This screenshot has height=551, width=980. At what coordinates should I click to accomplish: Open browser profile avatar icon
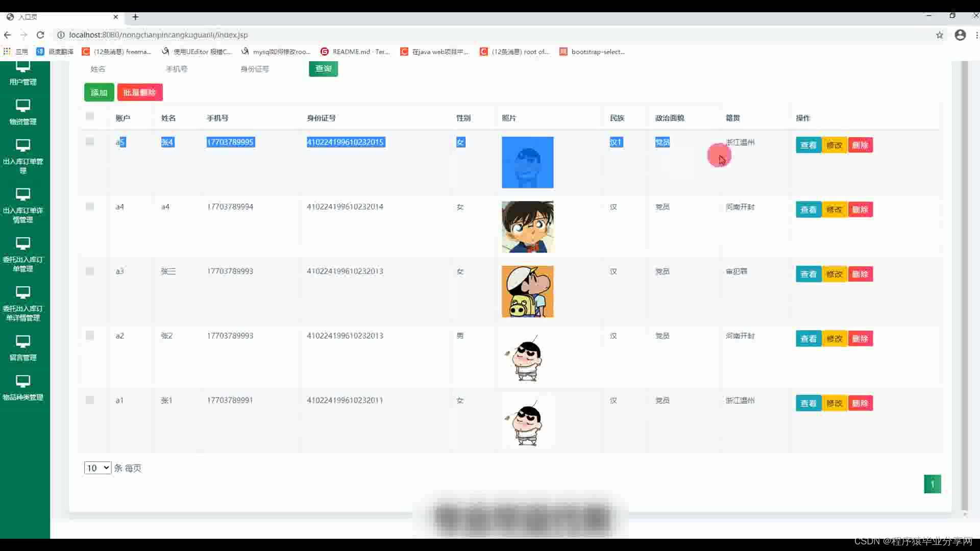[960, 35]
